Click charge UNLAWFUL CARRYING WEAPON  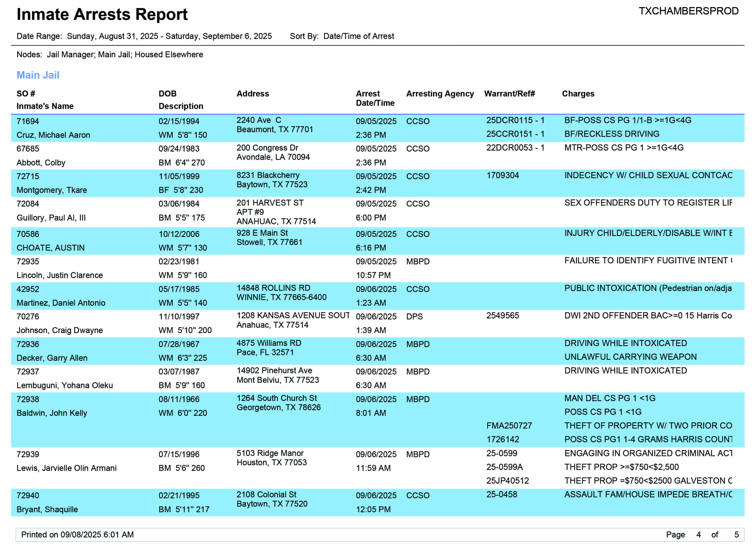point(630,356)
